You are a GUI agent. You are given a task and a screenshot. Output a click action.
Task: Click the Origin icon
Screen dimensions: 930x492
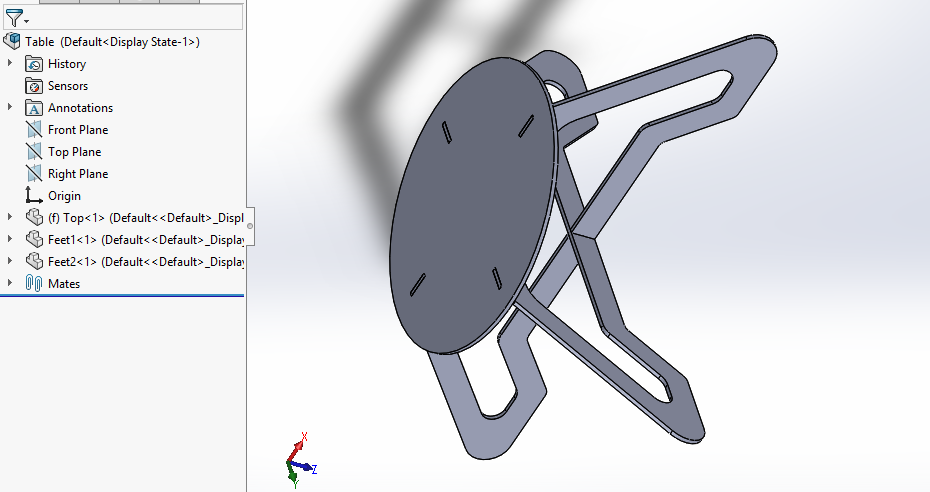click(33, 195)
